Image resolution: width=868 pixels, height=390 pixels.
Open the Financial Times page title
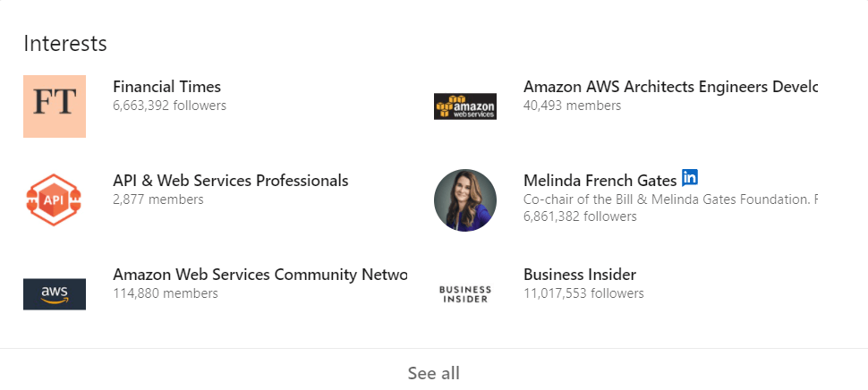click(x=166, y=87)
